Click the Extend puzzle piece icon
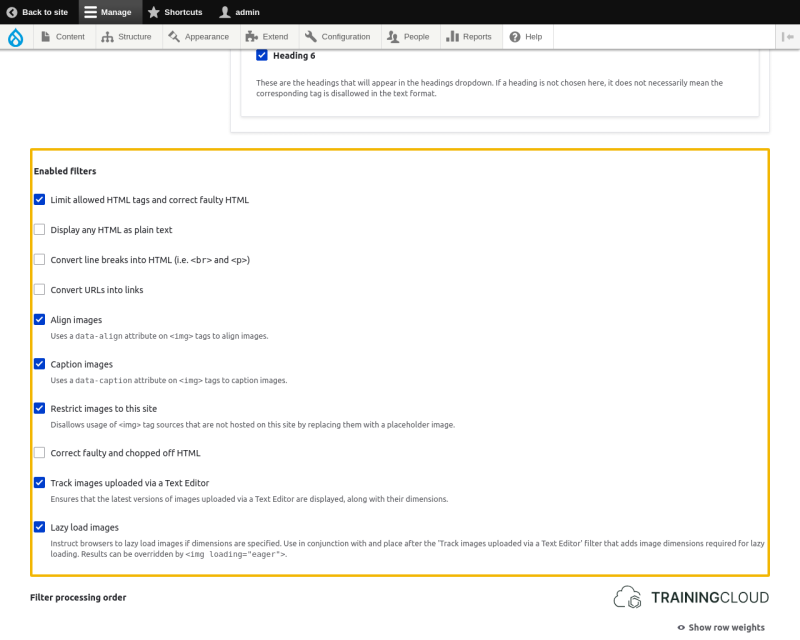 point(252,37)
